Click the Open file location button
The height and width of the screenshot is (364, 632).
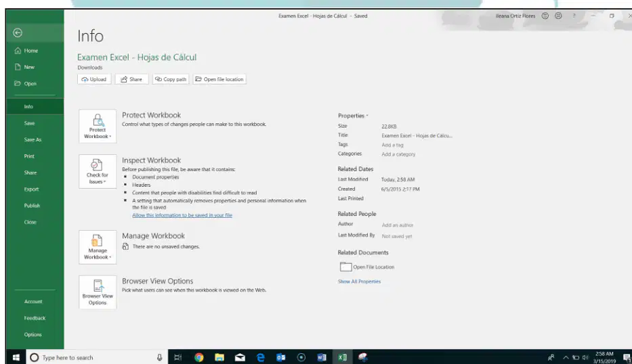[x=219, y=79]
